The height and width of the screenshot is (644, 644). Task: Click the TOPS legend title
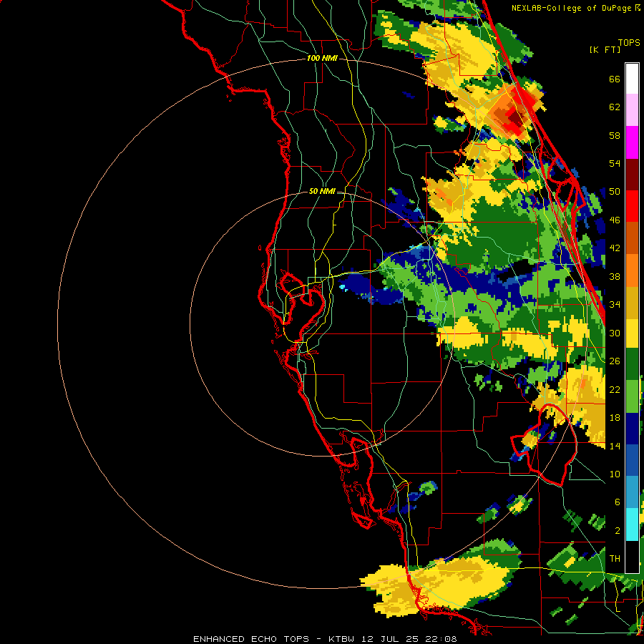pos(629,42)
